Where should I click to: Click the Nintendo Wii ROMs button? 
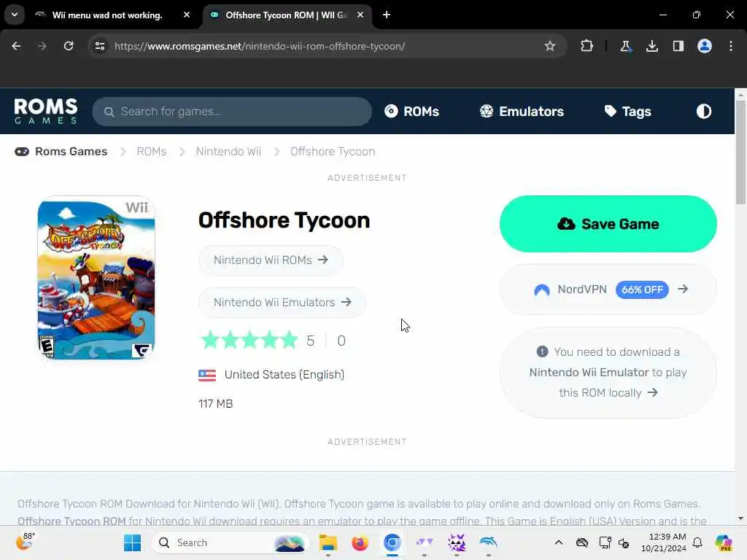tap(271, 260)
